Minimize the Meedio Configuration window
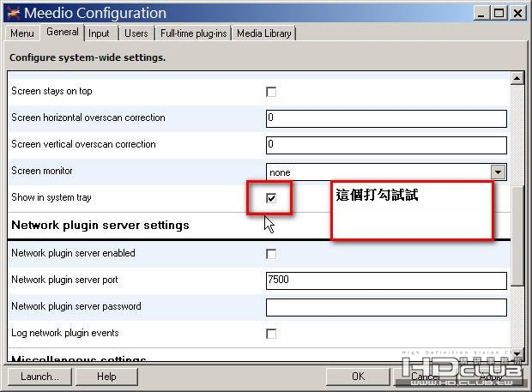 481,13
